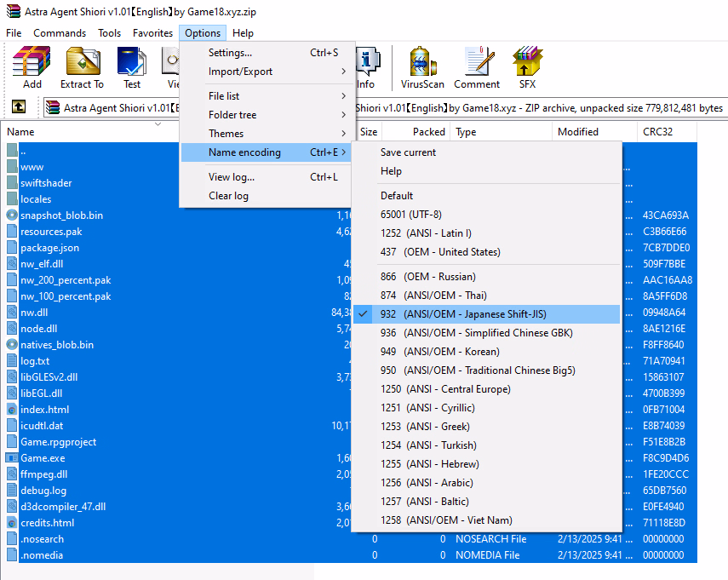Click the Extract To toolbar icon
This screenshot has width=728, height=580.
point(83,60)
